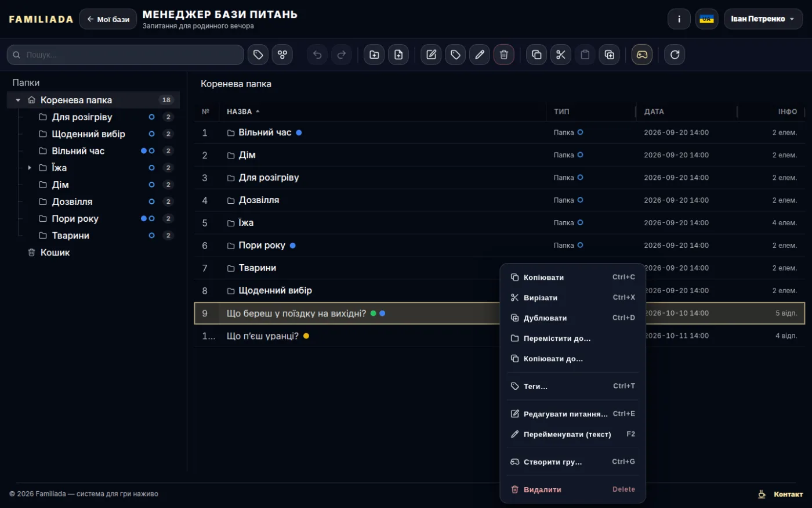
Task: Choose Копіювати до... in the context menu
Action: point(573,359)
